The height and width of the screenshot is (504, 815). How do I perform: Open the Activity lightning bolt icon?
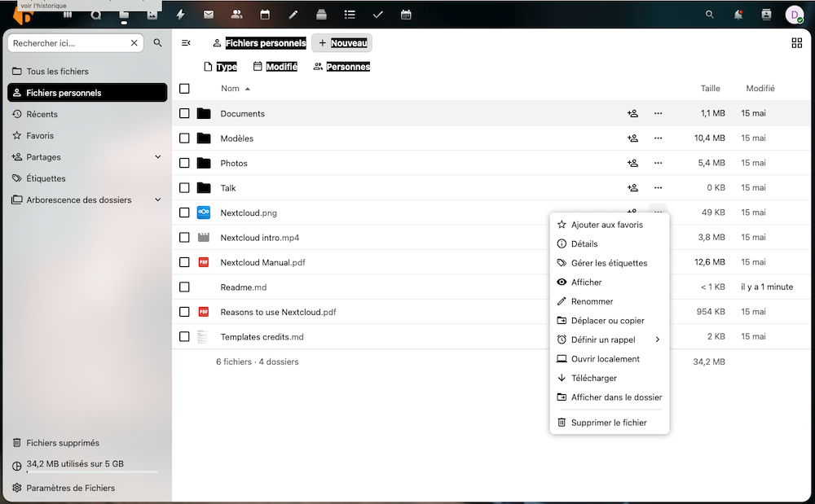click(181, 15)
